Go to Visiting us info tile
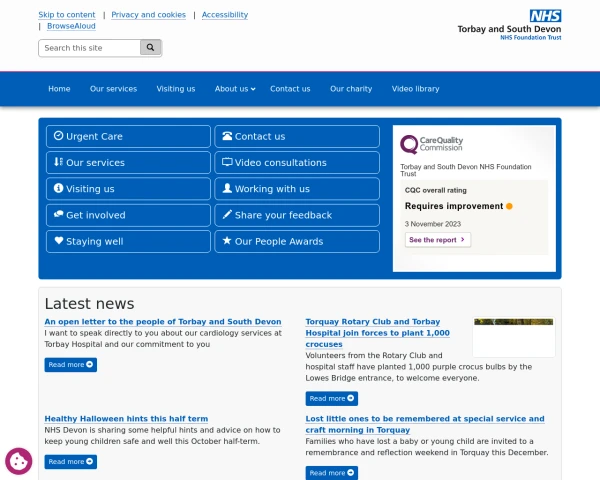This screenshot has height=480, width=600. (128, 189)
